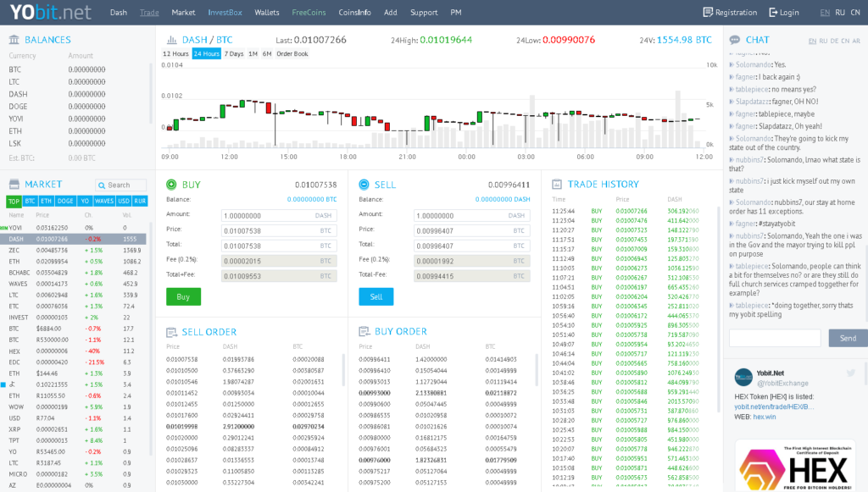Select the TOP market filter
This screenshot has width=868, height=492.
coord(14,202)
